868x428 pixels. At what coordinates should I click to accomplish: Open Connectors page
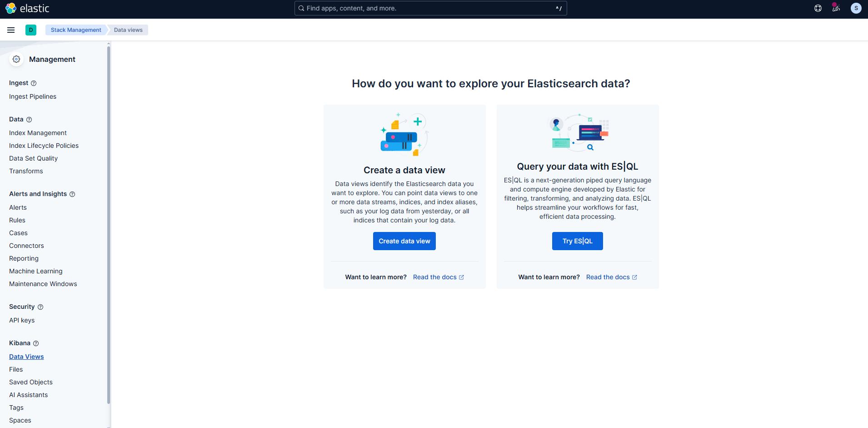pos(26,246)
